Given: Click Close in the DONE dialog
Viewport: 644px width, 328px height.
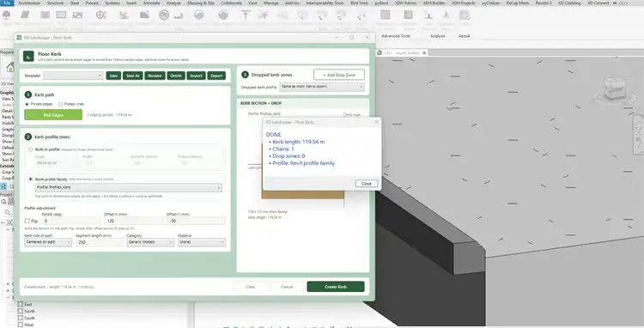Looking at the screenshot, I should 367,184.
